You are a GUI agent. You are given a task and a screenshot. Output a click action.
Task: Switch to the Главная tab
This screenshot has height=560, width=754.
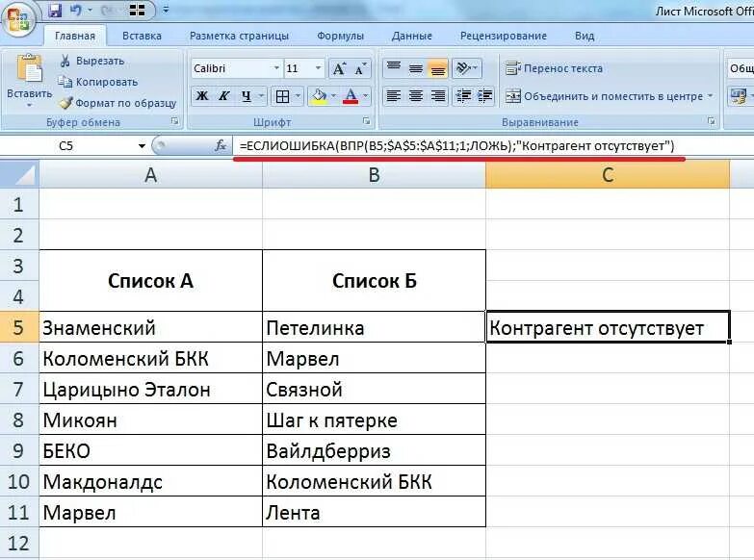tap(75, 36)
